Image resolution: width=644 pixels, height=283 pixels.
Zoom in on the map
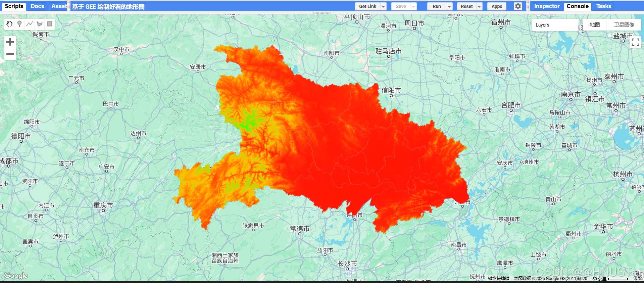[10, 42]
